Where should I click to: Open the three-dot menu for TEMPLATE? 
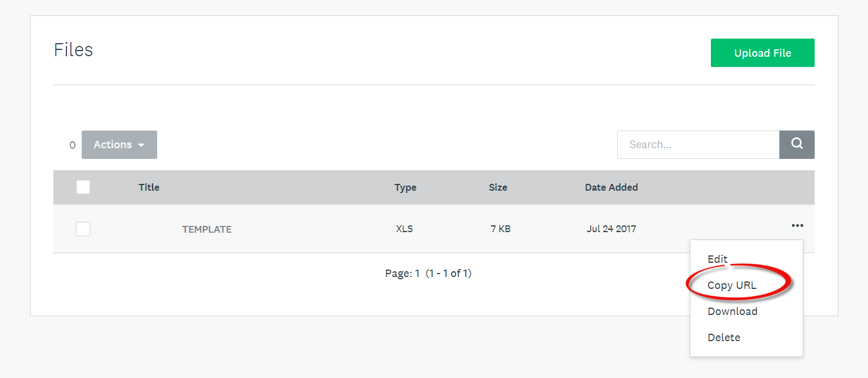tap(797, 225)
